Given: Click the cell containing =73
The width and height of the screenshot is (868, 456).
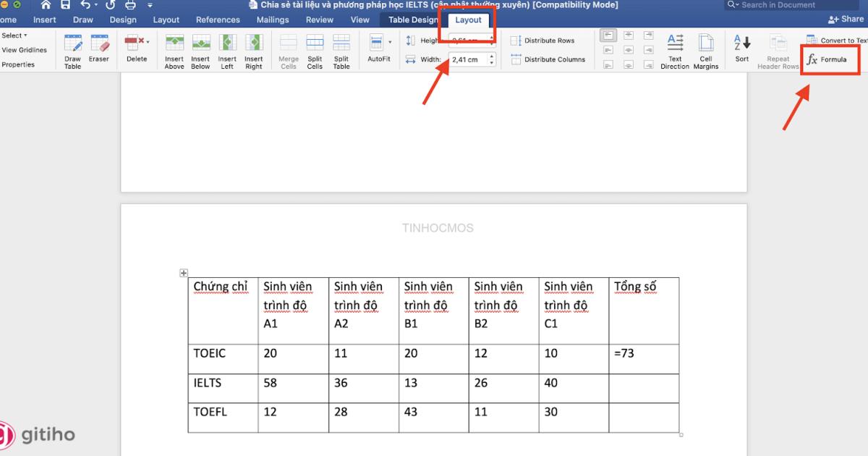Looking at the screenshot, I should click(x=644, y=359).
